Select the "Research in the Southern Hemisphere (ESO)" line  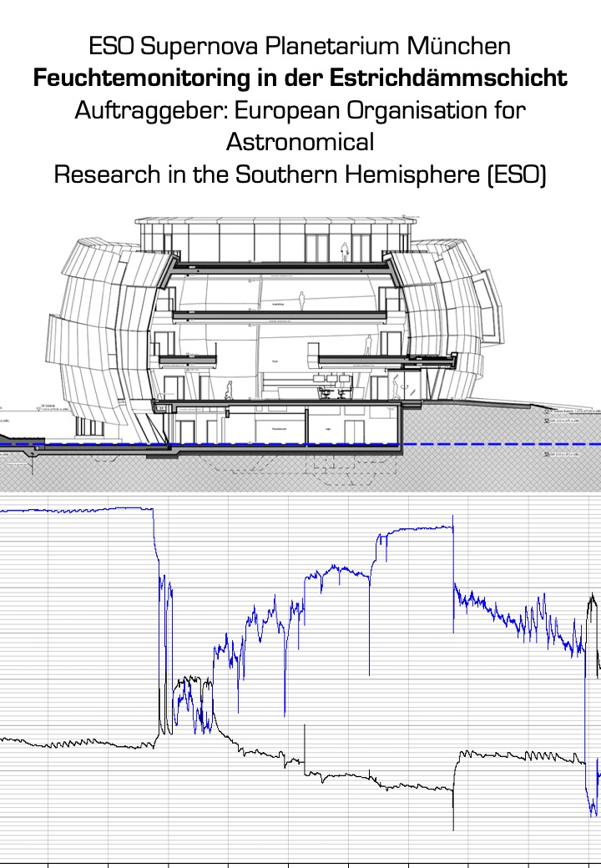point(300,174)
